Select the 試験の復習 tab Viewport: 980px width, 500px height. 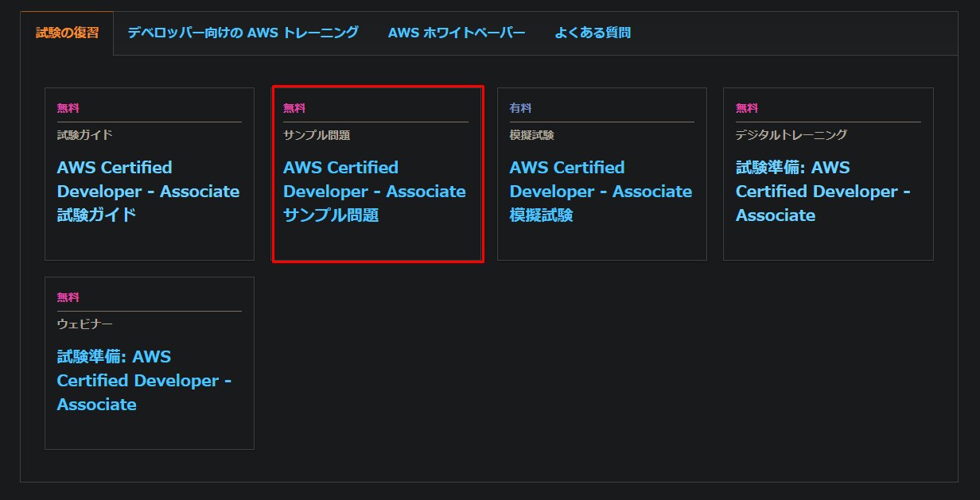[x=67, y=33]
